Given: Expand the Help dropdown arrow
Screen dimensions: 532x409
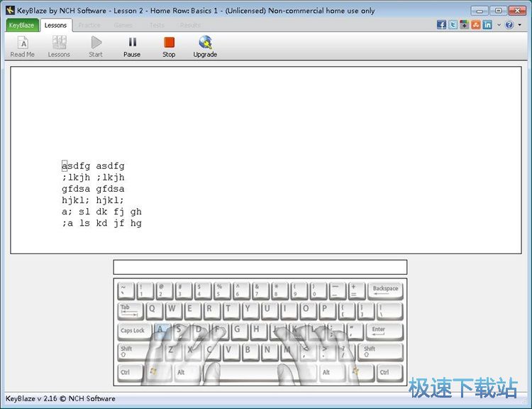Looking at the screenshot, I should coord(519,25).
